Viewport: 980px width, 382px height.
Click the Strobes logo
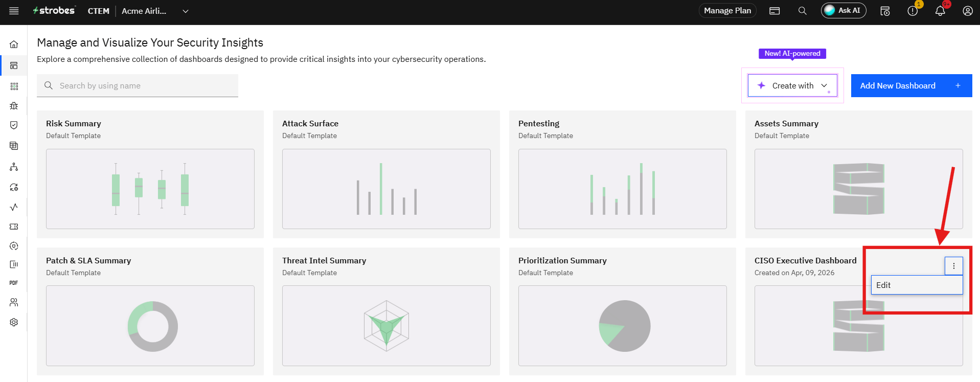tap(54, 11)
